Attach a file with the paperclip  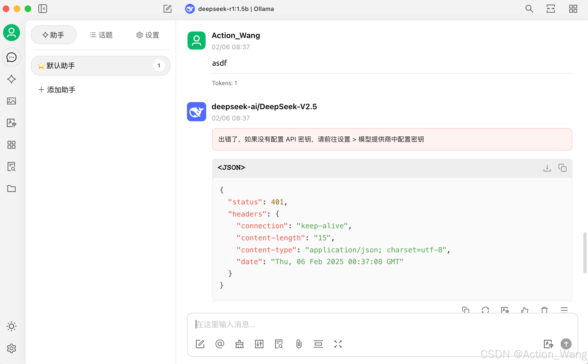299,344
